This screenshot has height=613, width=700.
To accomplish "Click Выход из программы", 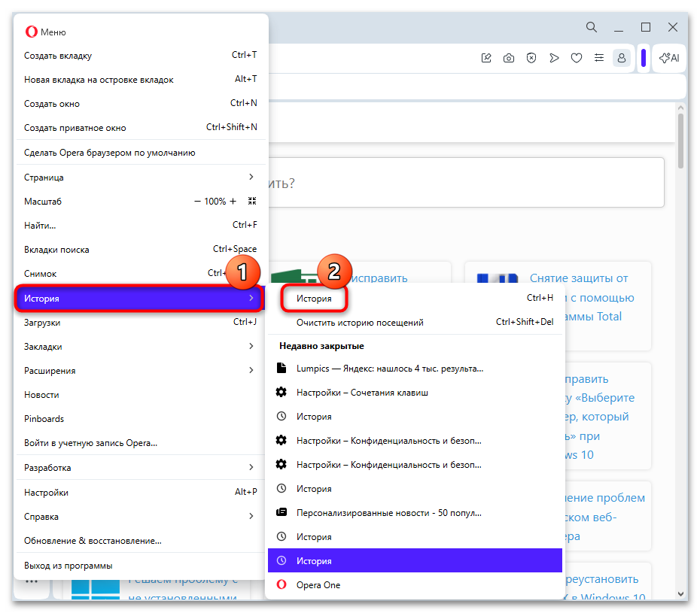I will click(x=141, y=566).
